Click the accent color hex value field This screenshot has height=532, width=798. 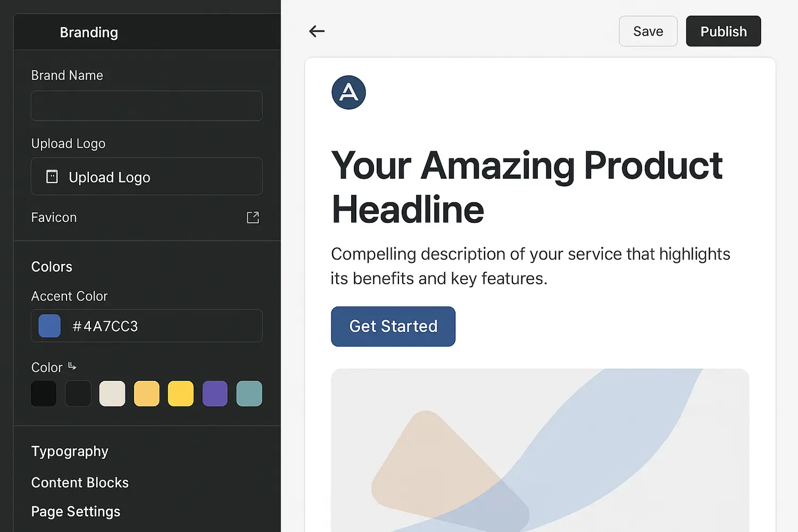click(x=160, y=326)
